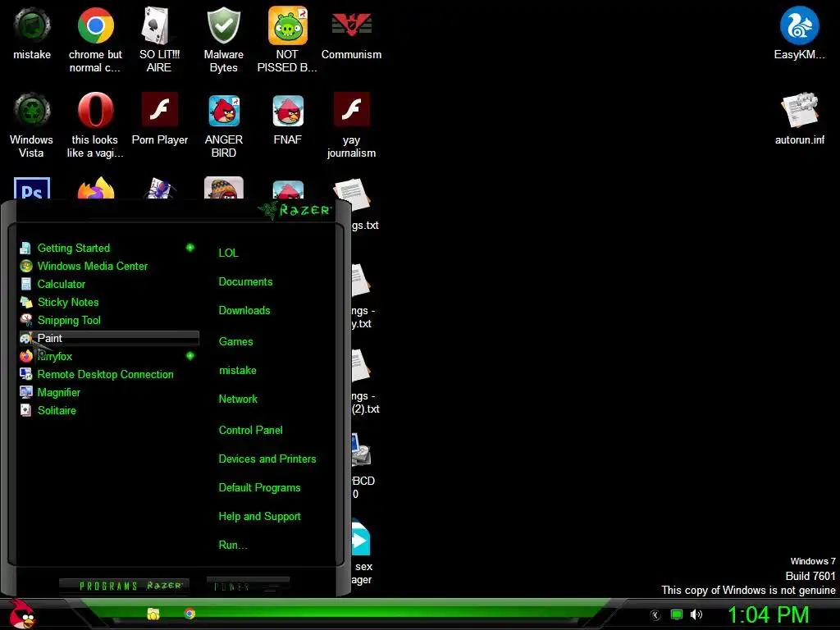Open Downloads in start menu
The image size is (840, 630).
click(x=244, y=310)
